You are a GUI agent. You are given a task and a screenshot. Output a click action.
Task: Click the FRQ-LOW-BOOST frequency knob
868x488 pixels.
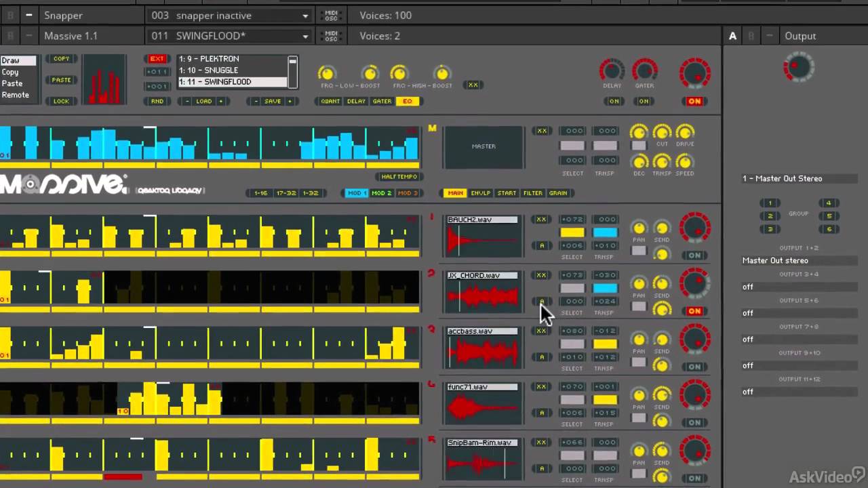(327, 73)
